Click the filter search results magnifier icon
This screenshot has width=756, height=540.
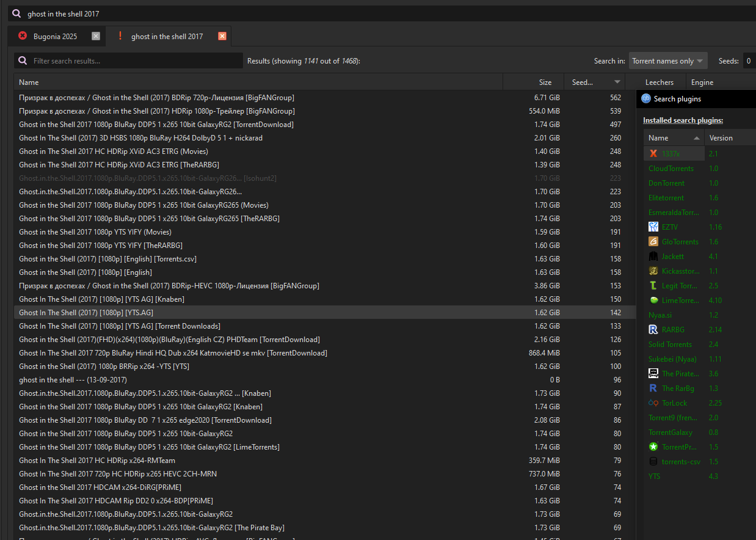point(23,60)
